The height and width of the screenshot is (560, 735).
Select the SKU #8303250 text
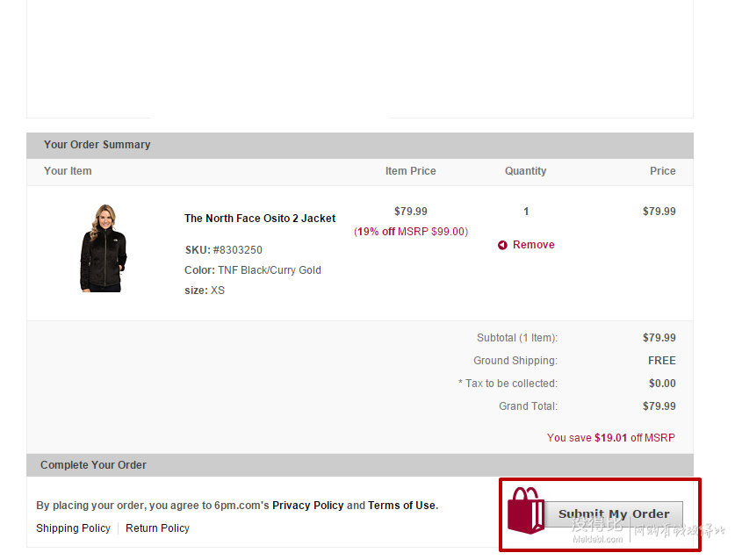pos(224,250)
